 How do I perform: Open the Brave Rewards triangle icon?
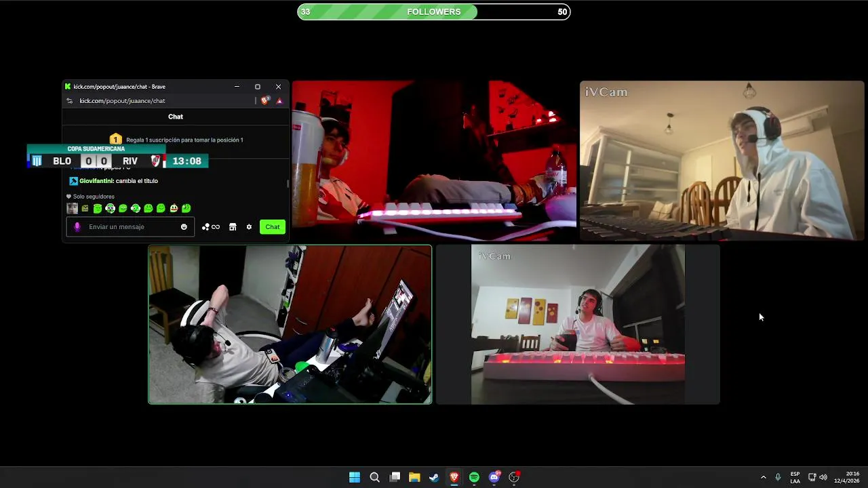(x=279, y=101)
